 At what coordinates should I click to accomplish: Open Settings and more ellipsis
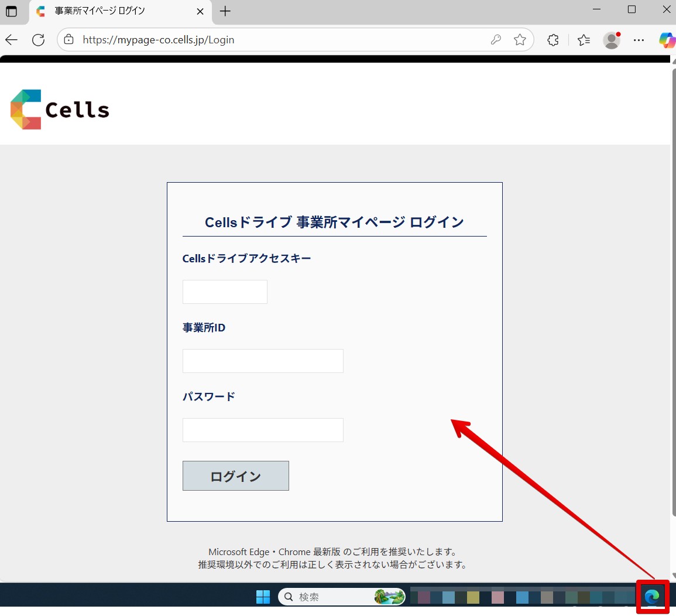[x=639, y=40]
